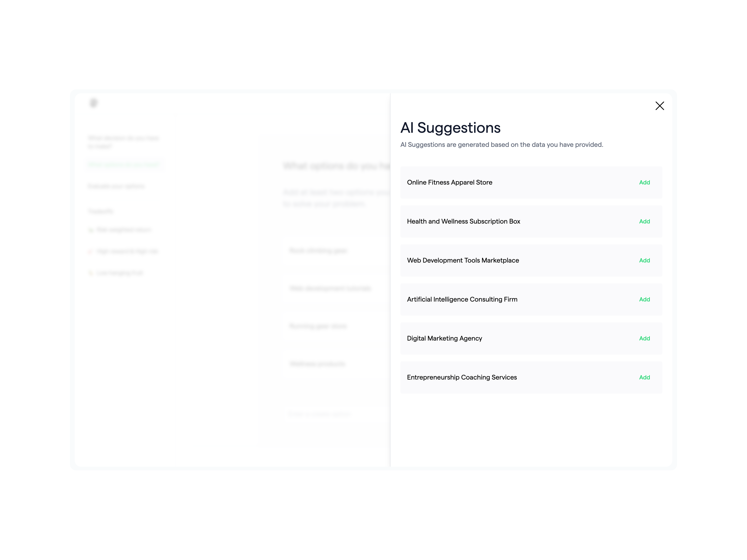The image size is (747, 560).
Task: Select the Entrepreneurship Coaching Services row text
Action: point(462,377)
